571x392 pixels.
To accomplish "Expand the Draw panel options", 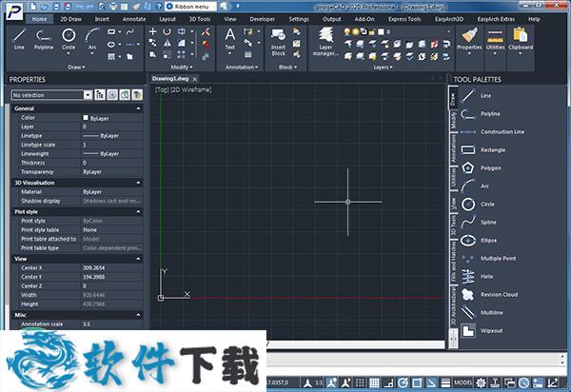I will coord(76,67).
